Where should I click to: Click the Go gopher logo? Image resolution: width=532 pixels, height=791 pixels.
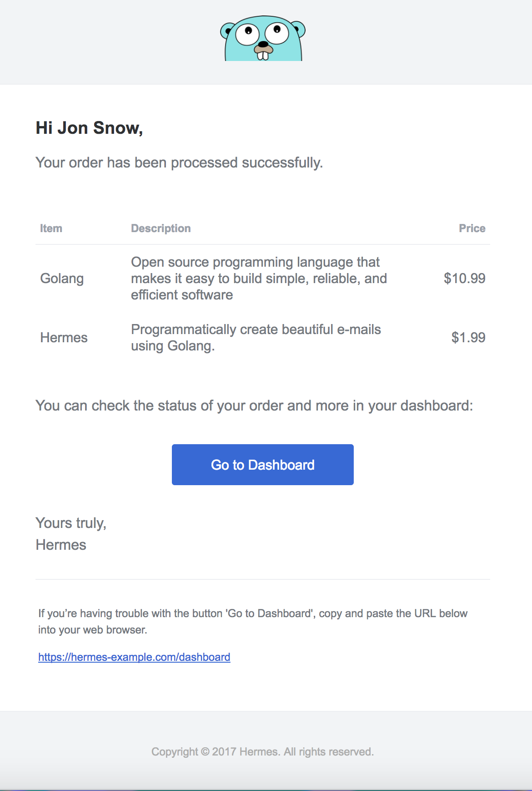pyautogui.click(x=263, y=39)
